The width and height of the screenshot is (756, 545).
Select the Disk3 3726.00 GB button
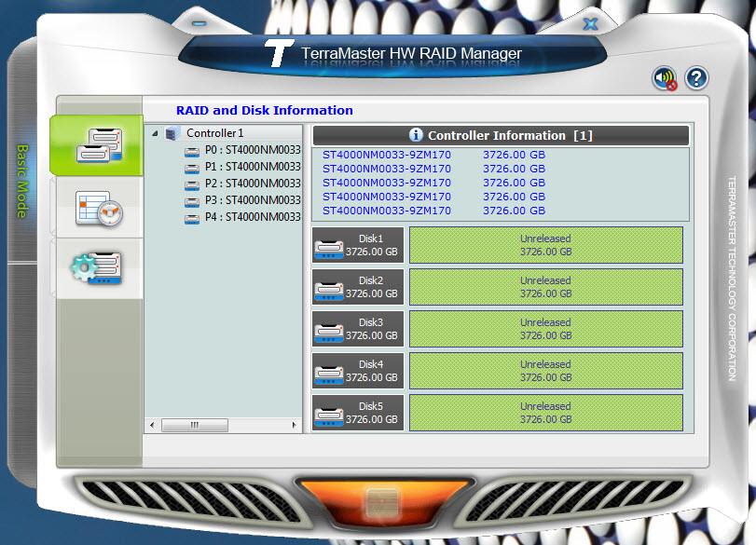[358, 329]
